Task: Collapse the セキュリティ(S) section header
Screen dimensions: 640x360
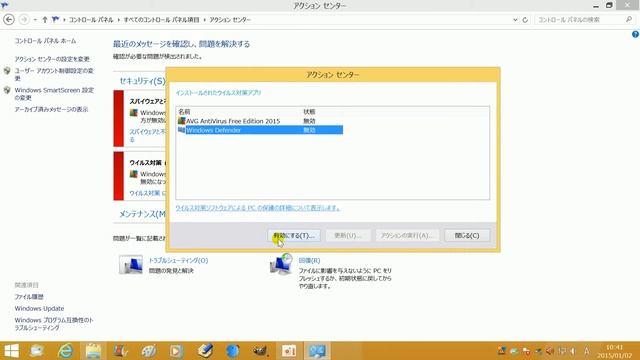Action: pos(142,81)
